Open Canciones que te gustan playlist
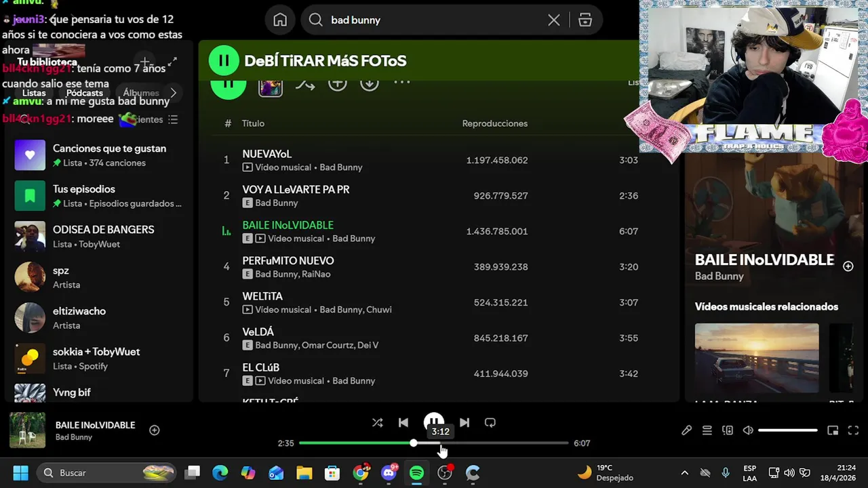Screen dimensions: 868x488 pyautogui.click(x=99, y=155)
